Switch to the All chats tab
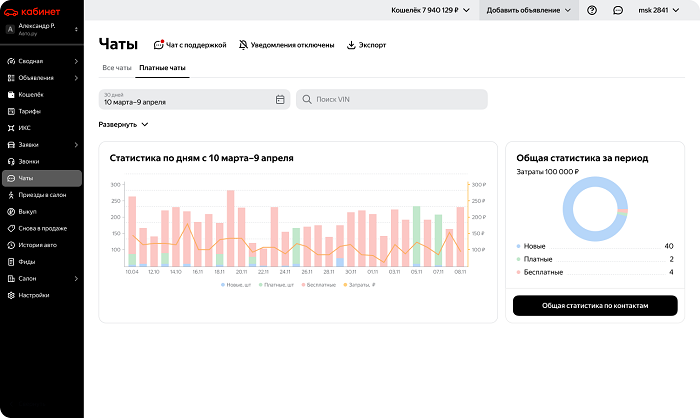The height and width of the screenshot is (418, 700). [117, 68]
